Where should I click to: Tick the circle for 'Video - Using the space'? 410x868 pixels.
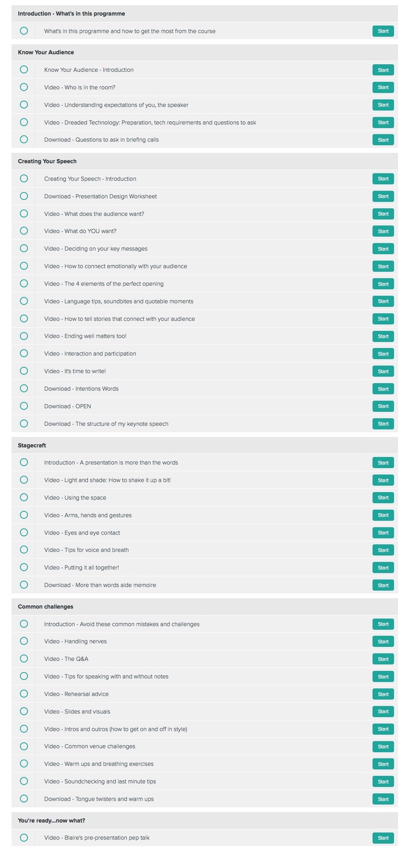[x=24, y=497]
